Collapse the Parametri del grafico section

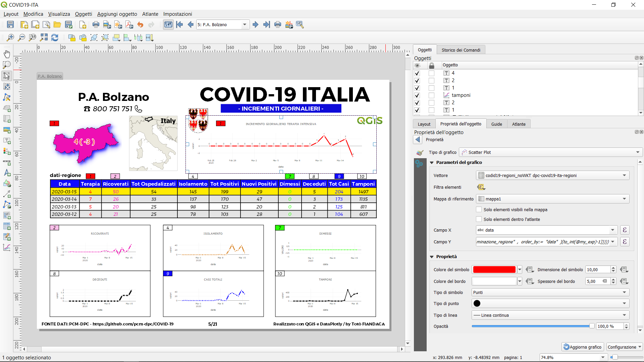pyautogui.click(x=432, y=163)
